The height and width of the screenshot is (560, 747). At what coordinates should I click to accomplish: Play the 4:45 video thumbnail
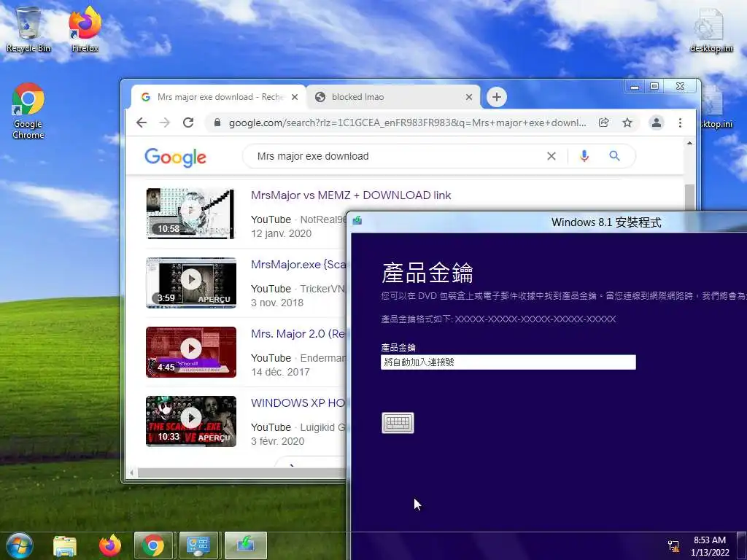190,352
